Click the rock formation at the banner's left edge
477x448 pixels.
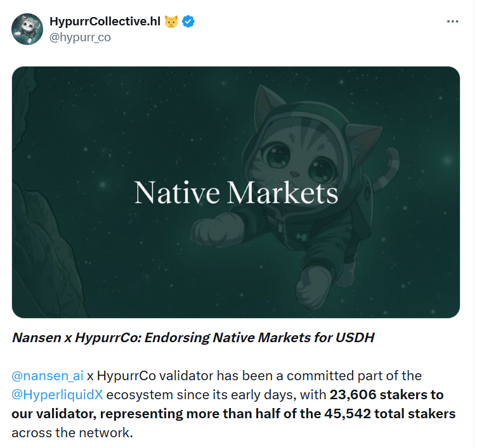pyautogui.click(x=42, y=237)
